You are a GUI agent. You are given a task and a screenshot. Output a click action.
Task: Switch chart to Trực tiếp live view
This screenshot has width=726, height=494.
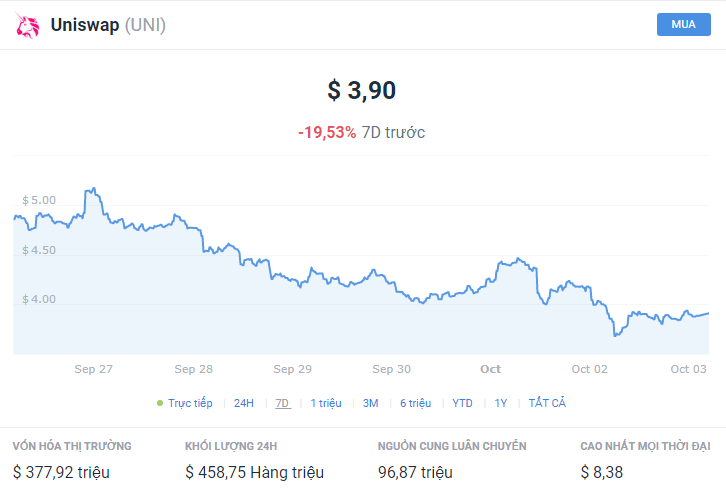point(190,403)
